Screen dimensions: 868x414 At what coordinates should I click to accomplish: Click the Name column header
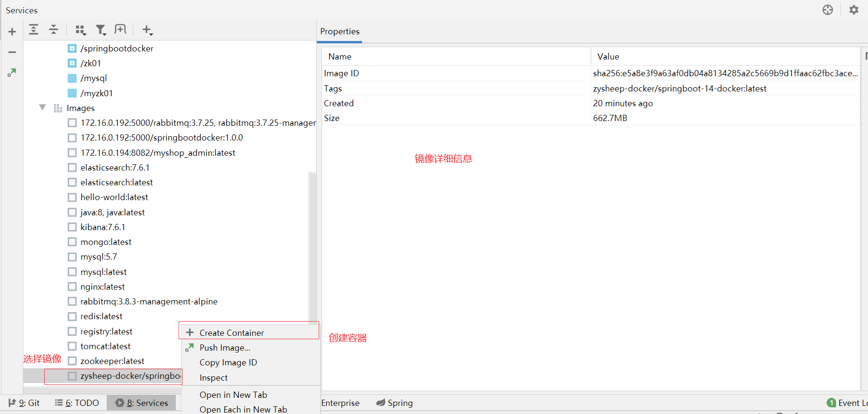point(456,57)
